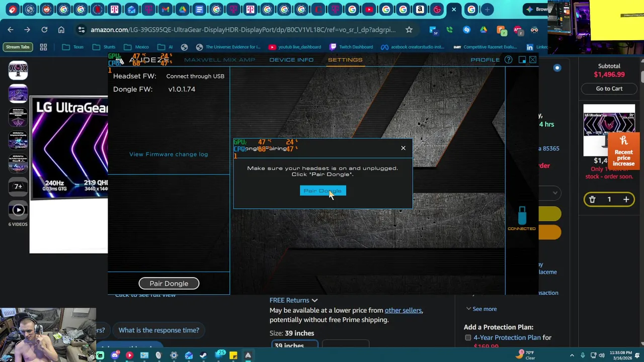This screenshot has height=362, width=644.
Task: Click the Audeze window restore icon
Action: pyautogui.click(x=522, y=60)
